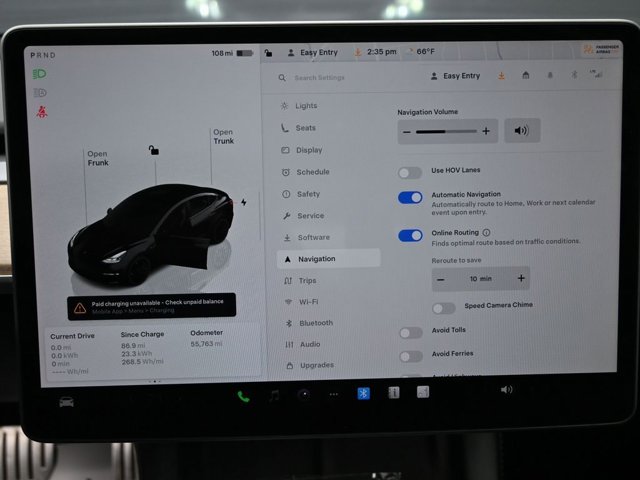Enable the Speed Camera Chime toggle
The width and height of the screenshot is (640, 480).
(444, 308)
